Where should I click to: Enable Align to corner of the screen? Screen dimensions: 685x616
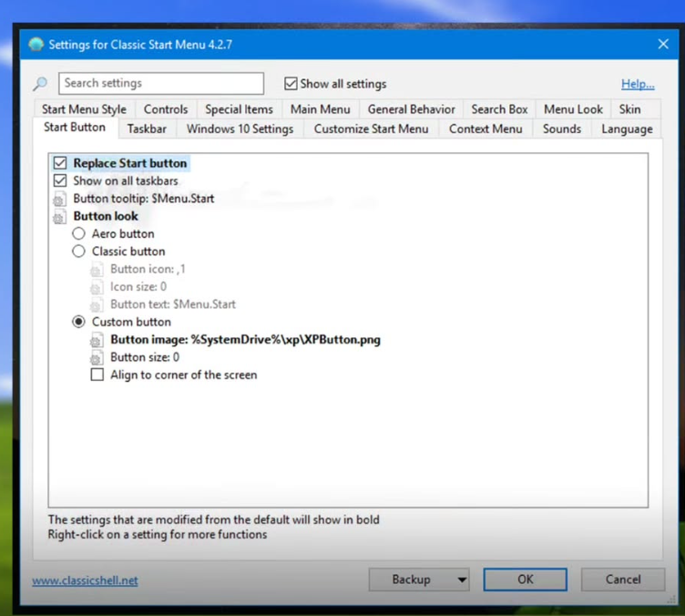97,375
